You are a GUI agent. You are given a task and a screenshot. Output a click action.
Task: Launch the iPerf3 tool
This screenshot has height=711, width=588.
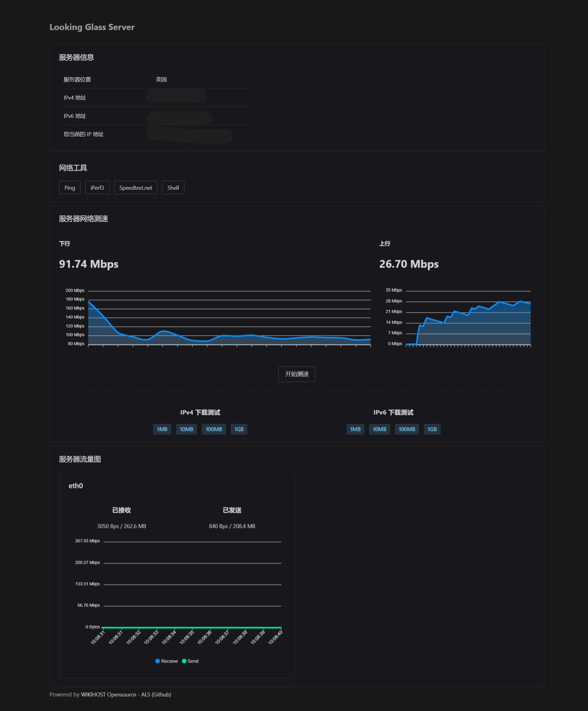(97, 188)
